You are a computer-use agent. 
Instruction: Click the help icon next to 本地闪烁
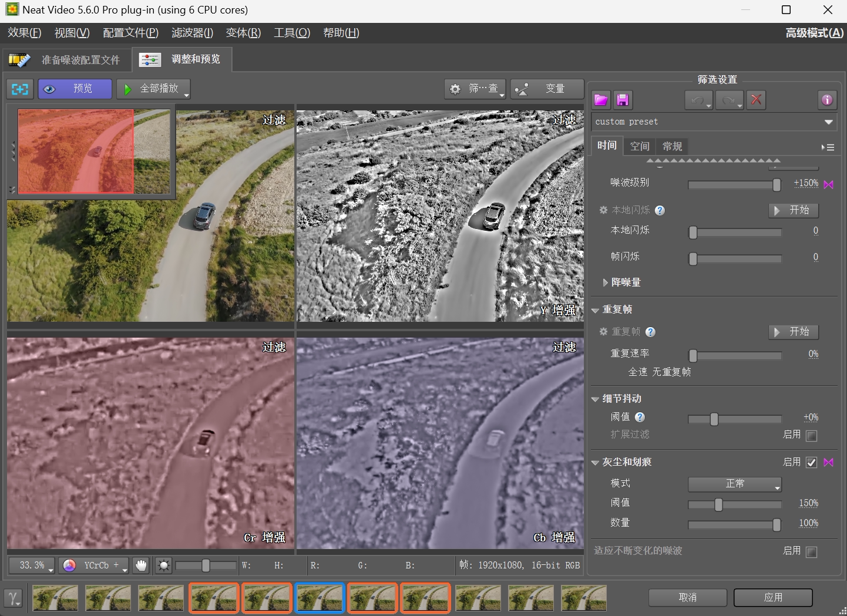tap(660, 210)
